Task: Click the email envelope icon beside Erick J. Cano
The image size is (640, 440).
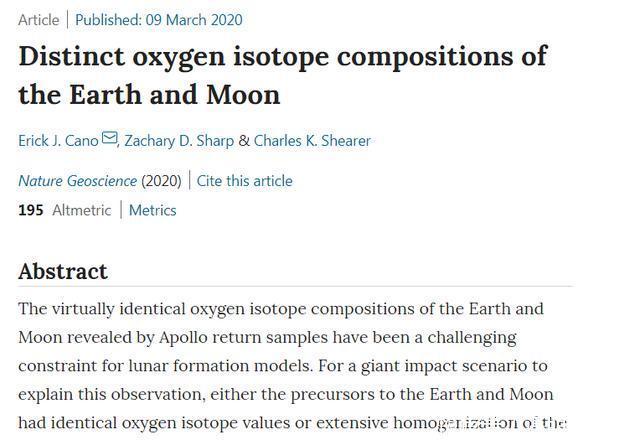Action: (x=110, y=140)
